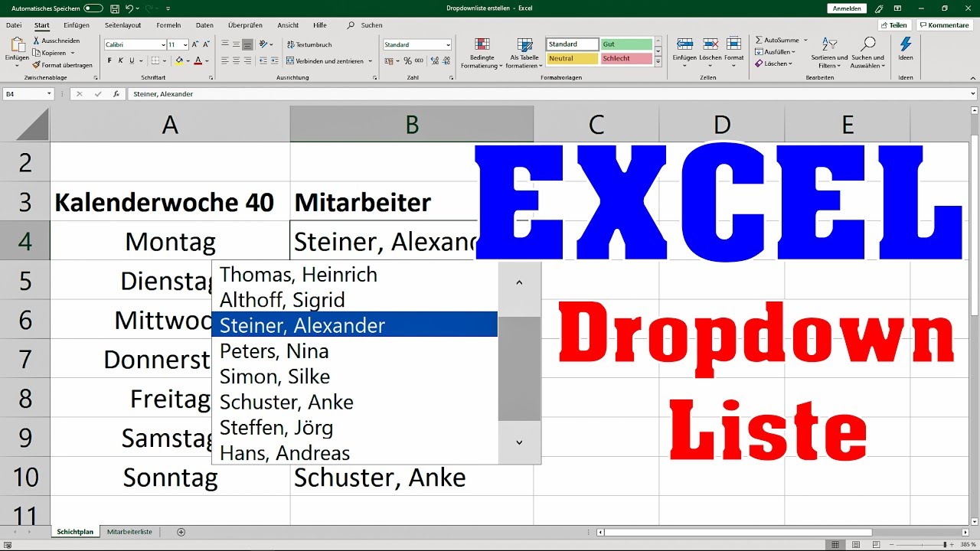The width and height of the screenshot is (980, 551).
Task: Apply the yellow fill color
Action: [179, 60]
